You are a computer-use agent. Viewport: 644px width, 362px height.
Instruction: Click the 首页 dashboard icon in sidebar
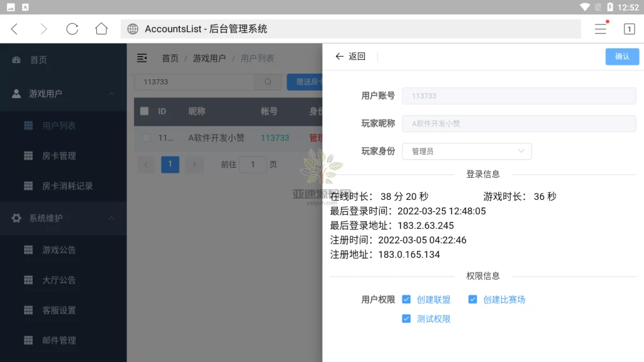(x=18, y=60)
